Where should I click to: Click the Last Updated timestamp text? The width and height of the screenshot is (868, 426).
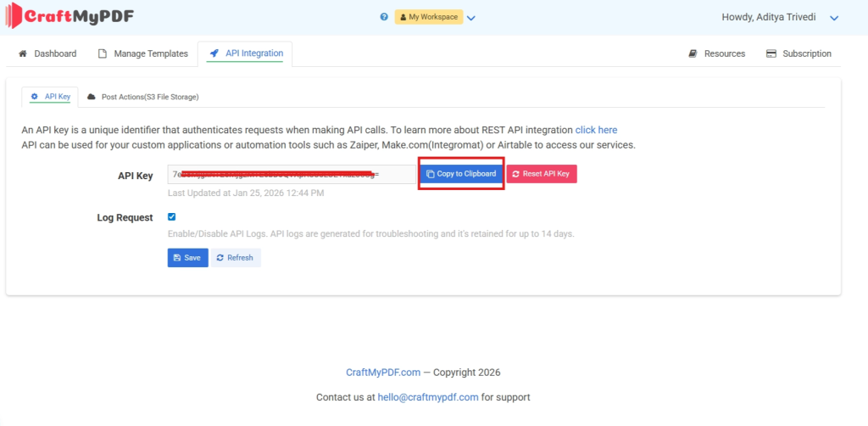tap(246, 193)
